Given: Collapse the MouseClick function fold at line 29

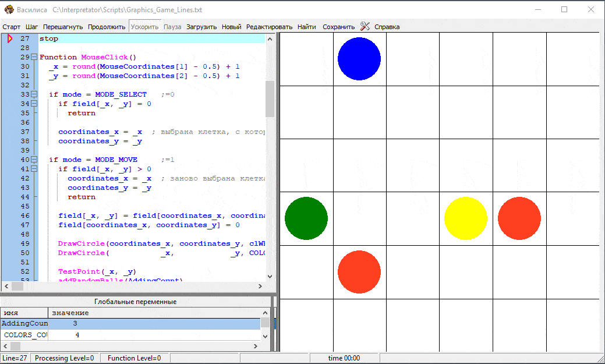Looking at the screenshot, I should click(x=34, y=57).
